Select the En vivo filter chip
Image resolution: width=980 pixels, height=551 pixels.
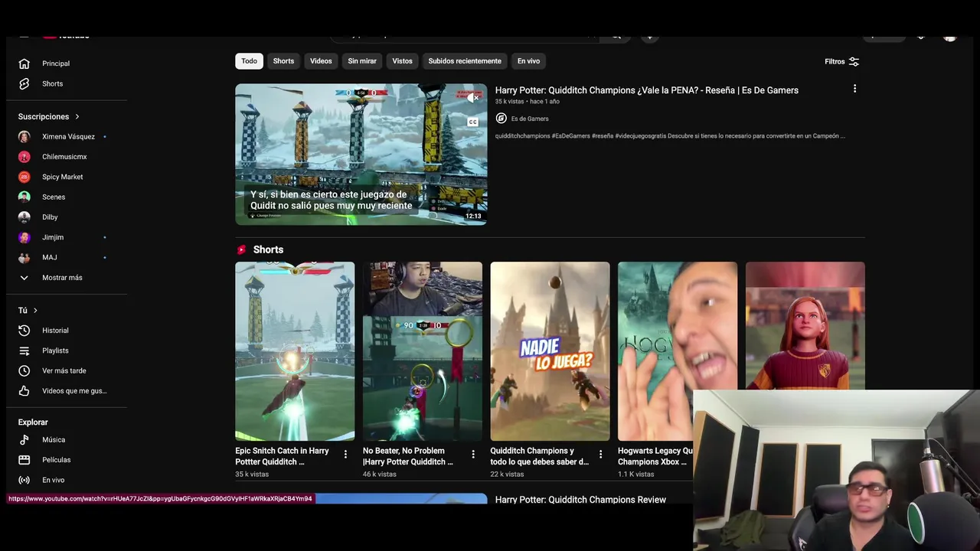point(528,61)
